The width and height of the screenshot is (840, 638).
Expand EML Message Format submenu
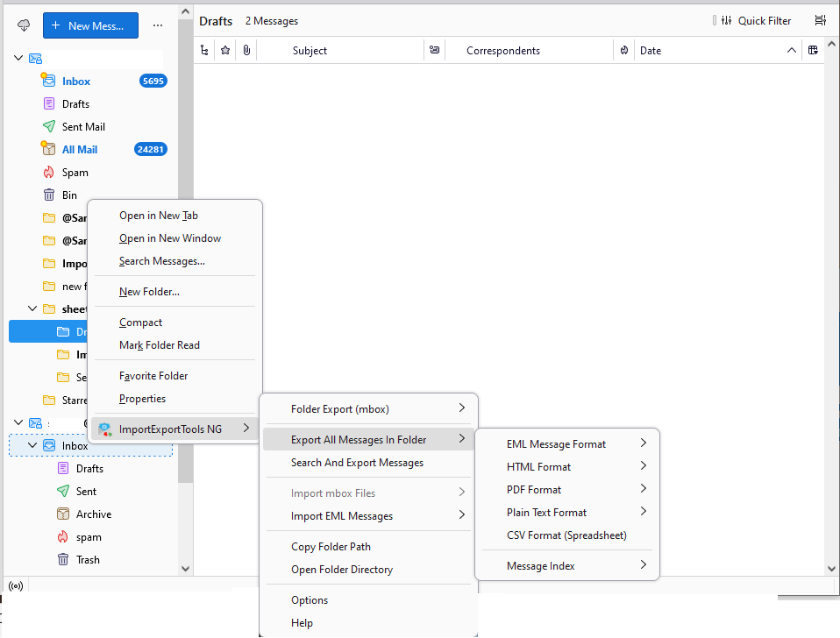click(567, 443)
